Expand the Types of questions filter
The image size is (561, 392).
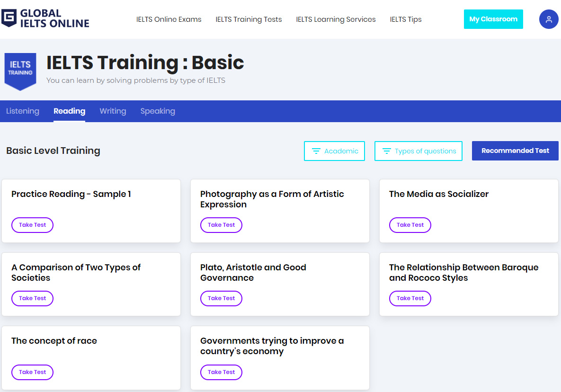418,151
